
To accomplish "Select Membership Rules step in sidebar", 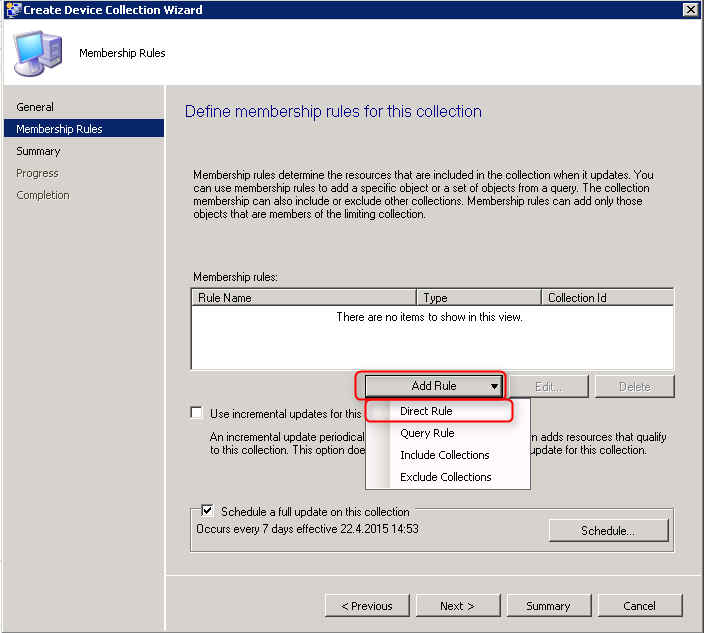I will 84,128.
